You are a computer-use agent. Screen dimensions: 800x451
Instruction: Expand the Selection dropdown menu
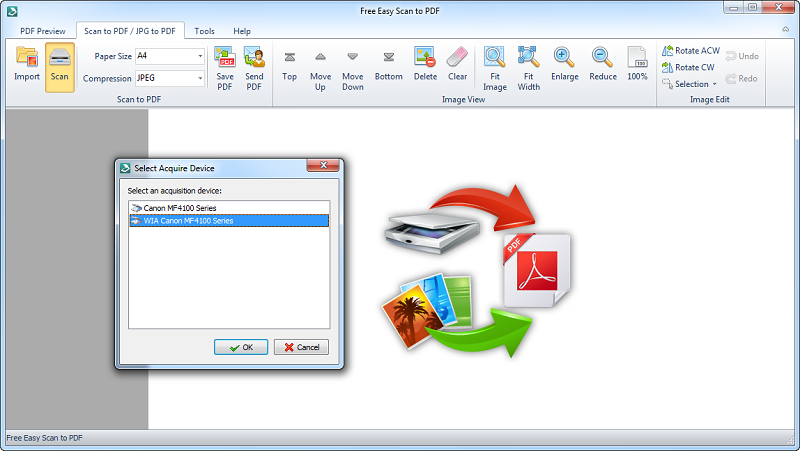(x=690, y=84)
